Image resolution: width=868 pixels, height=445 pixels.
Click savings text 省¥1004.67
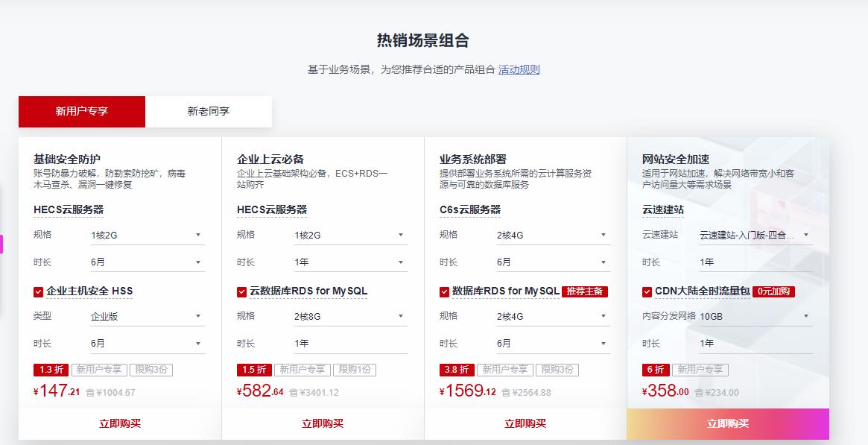[111, 392]
